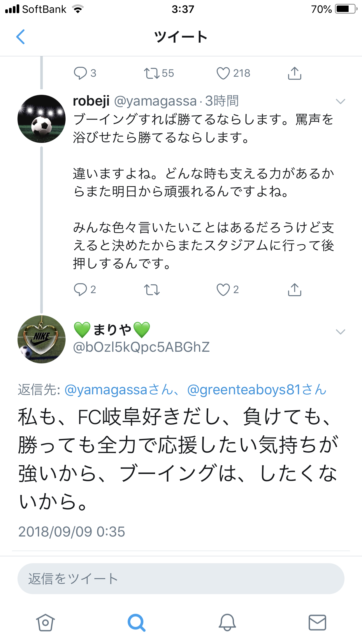Open the Search tab in bottom bar
Viewport: 362px width, 644px height.
136,622
